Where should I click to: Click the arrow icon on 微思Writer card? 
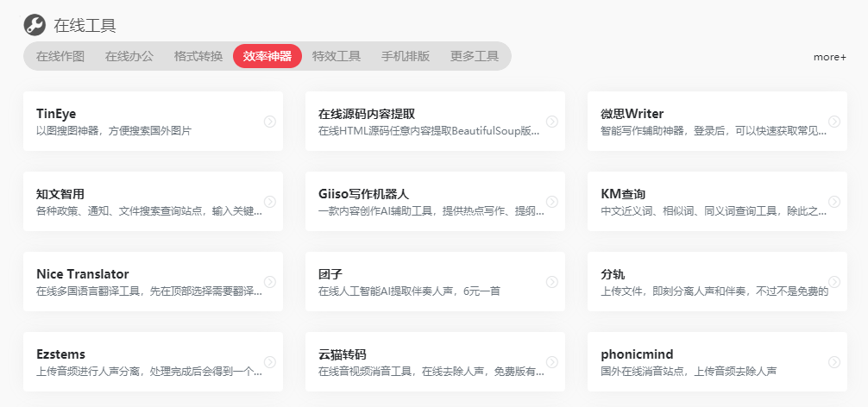click(834, 122)
